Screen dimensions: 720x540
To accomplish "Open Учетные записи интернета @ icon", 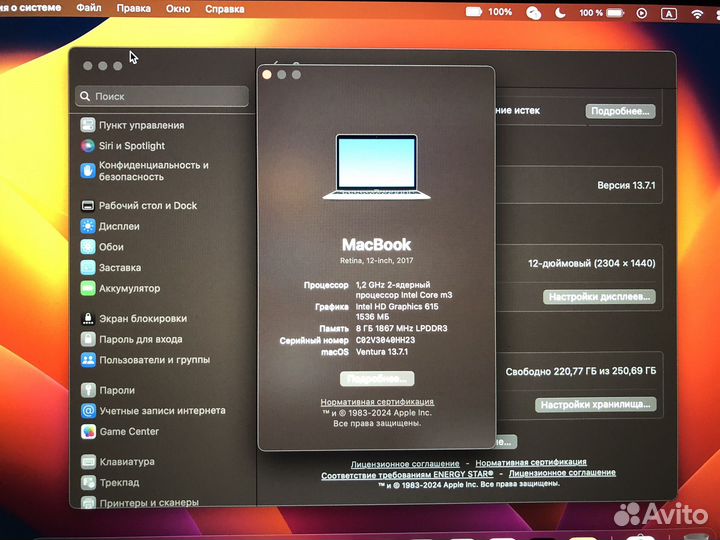I will [88, 411].
